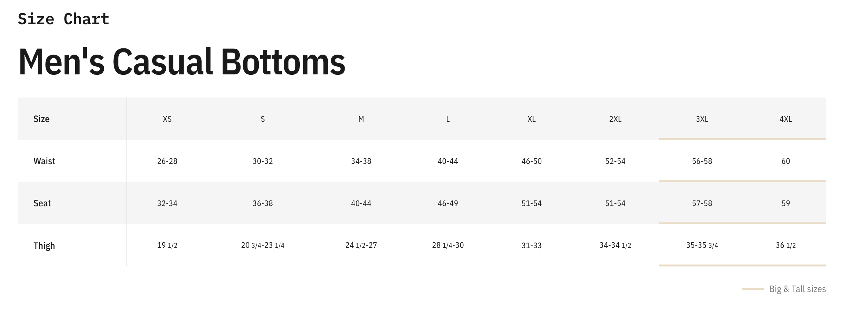
Task: Click the 4XL size header
Action: coord(786,119)
